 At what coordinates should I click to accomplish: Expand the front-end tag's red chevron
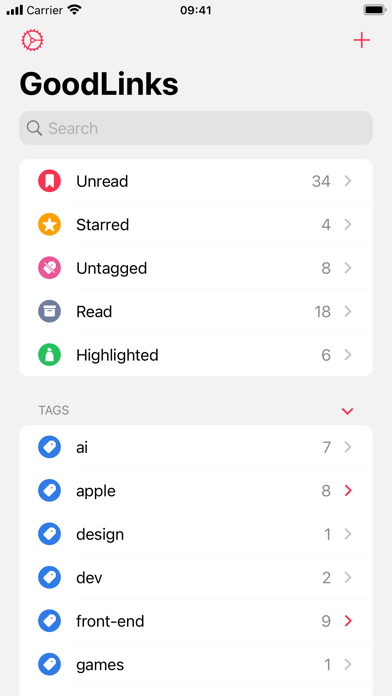348,621
